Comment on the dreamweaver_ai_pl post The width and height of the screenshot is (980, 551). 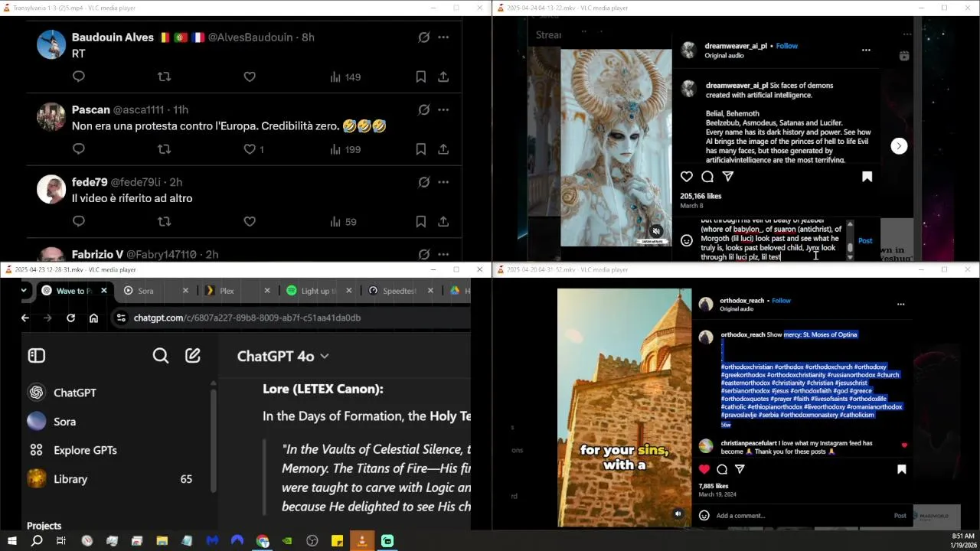coord(707,177)
